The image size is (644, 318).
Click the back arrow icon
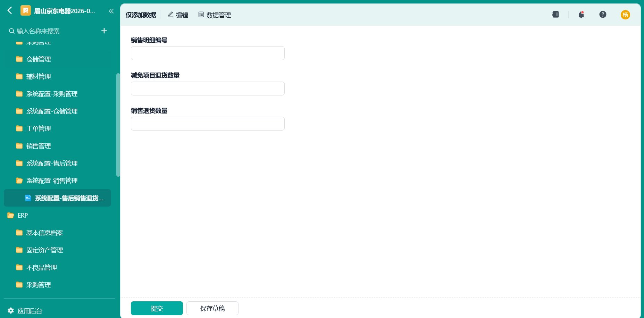10,10
